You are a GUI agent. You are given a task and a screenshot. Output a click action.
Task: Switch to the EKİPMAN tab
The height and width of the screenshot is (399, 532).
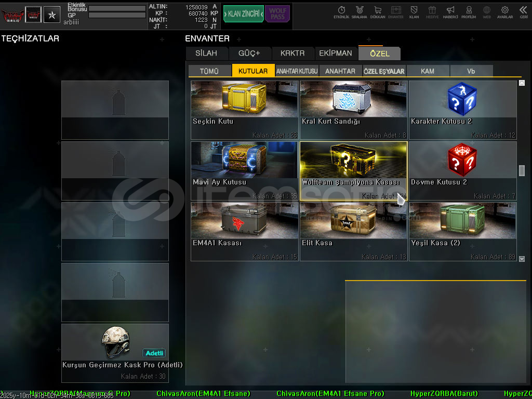tap(336, 54)
